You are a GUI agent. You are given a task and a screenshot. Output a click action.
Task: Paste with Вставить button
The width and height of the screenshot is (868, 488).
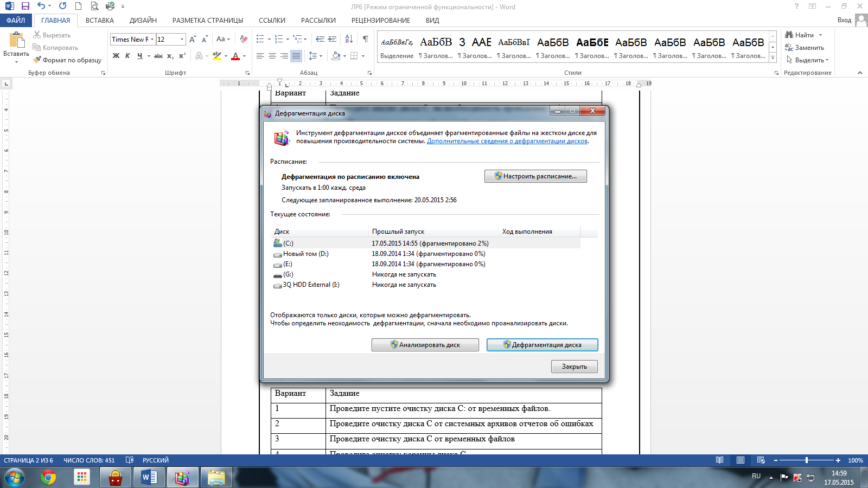click(16, 47)
